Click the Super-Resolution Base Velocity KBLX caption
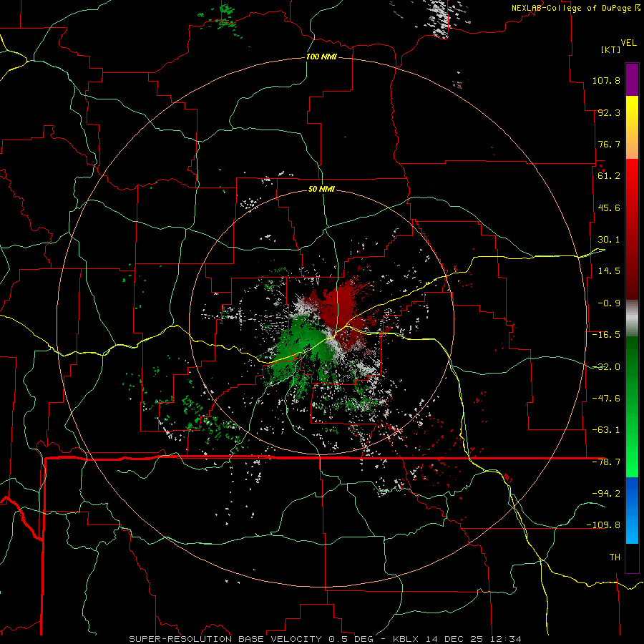 coord(326,639)
